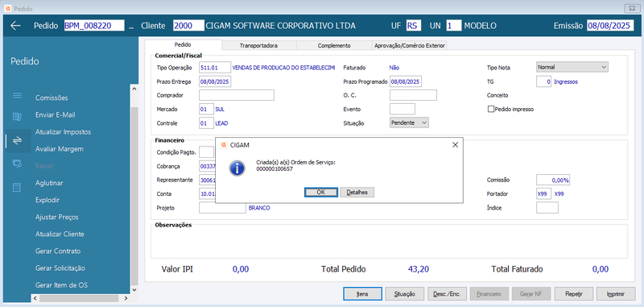The image size is (644, 307).
Task: Click the Pedido window title bar icon
Action: pyautogui.click(x=7, y=8)
